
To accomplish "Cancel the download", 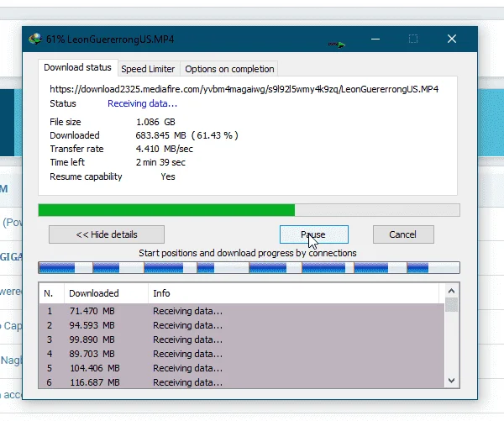I will [403, 234].
